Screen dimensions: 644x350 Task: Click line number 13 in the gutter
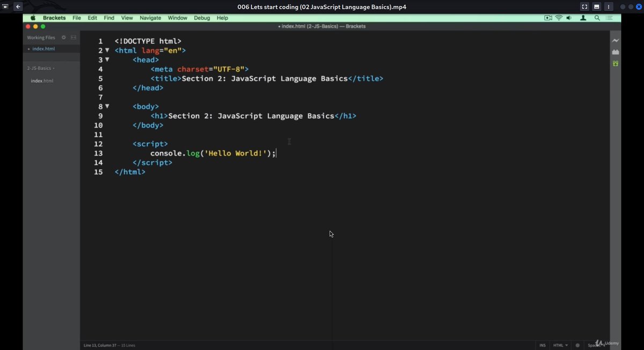pos(98,153)
